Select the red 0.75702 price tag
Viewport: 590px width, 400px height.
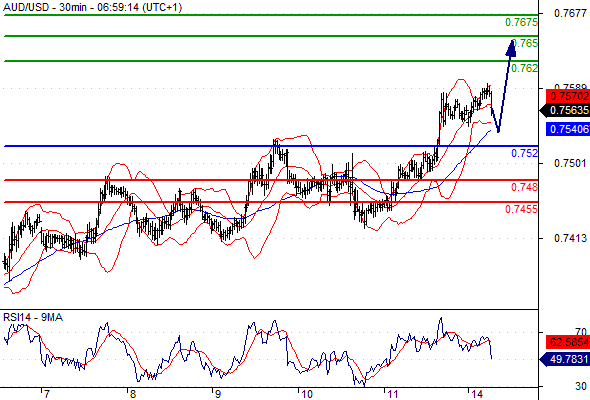pyautogui.click(x=568, y=96)
